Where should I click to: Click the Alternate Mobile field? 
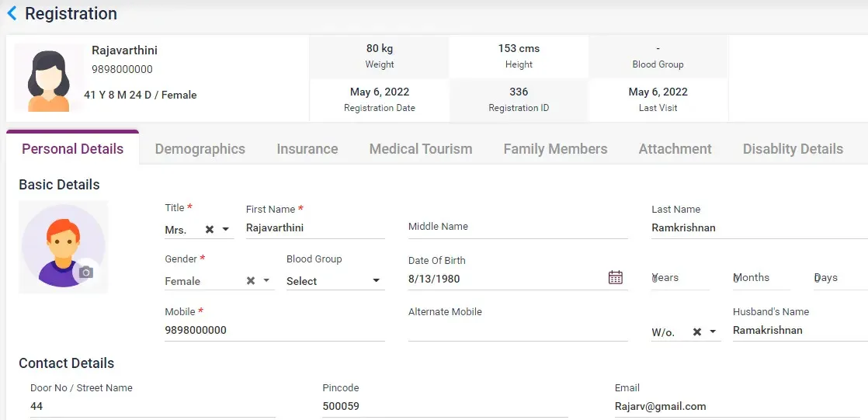(x=517, y=331)
